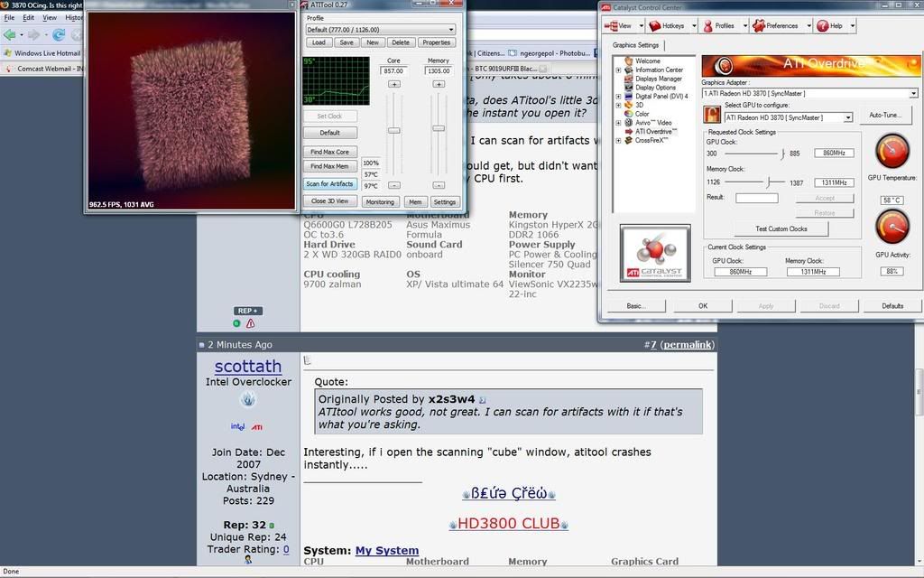Click Scan for Artifacts in ATITool
924x578 pixels.
click(x=330, y=184)
